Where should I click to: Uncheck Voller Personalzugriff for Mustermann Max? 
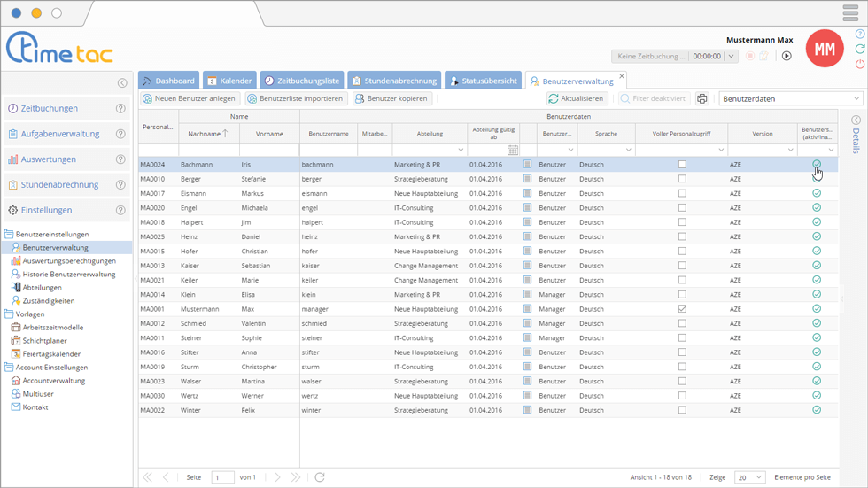pos(681,309)
